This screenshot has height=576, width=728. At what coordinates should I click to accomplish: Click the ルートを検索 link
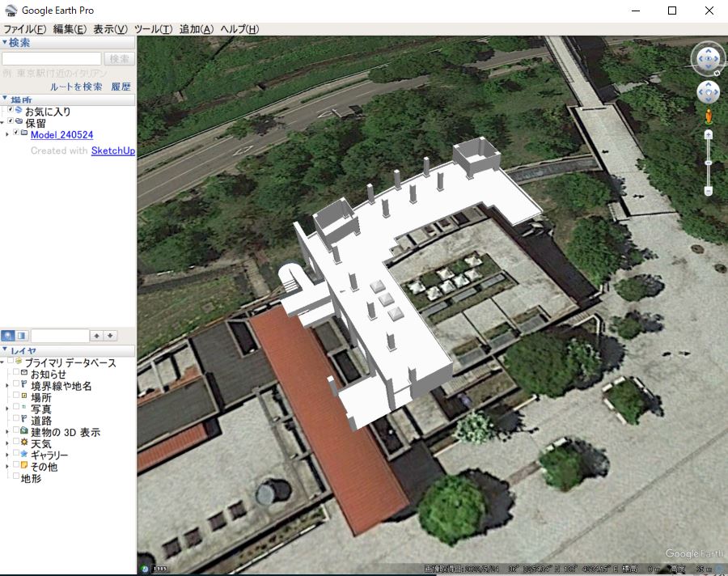tap(76, 87)
